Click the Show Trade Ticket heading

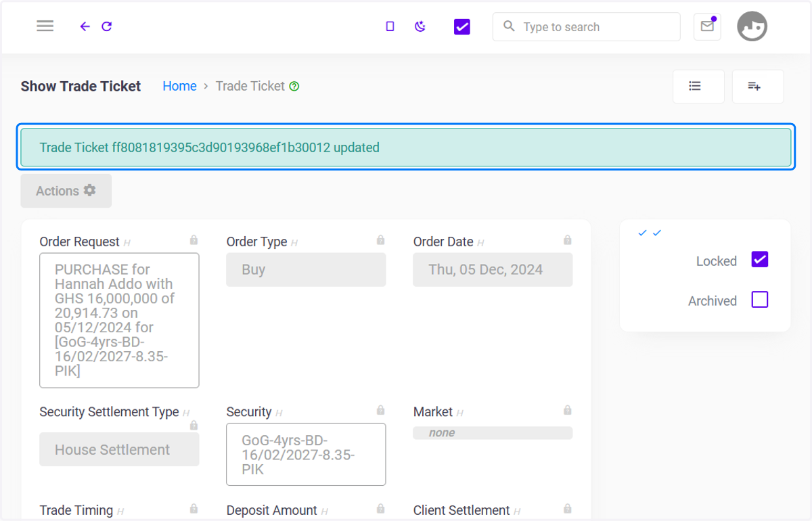point(81,86)
